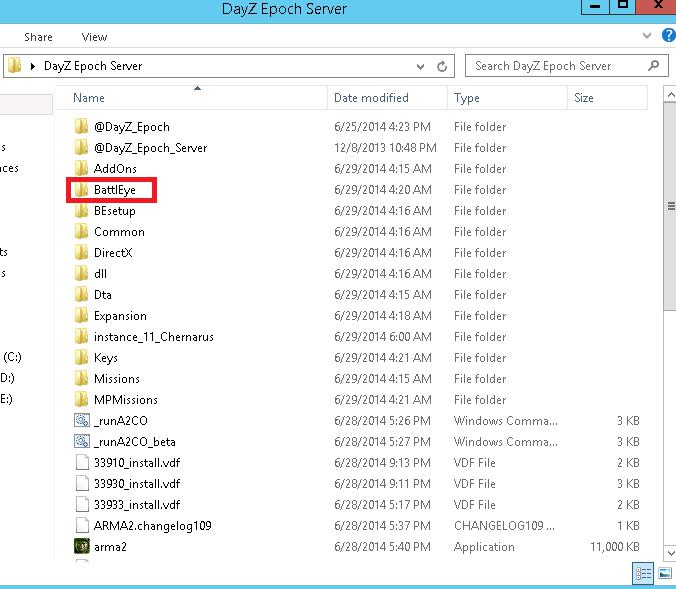
Task: Click the _runA2CO_beta batch file icon
Action: 81,442
